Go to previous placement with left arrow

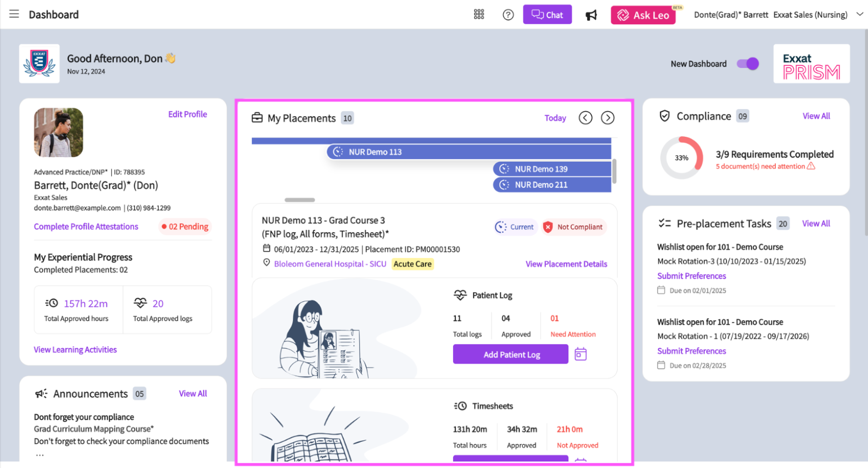click(585, 118)
